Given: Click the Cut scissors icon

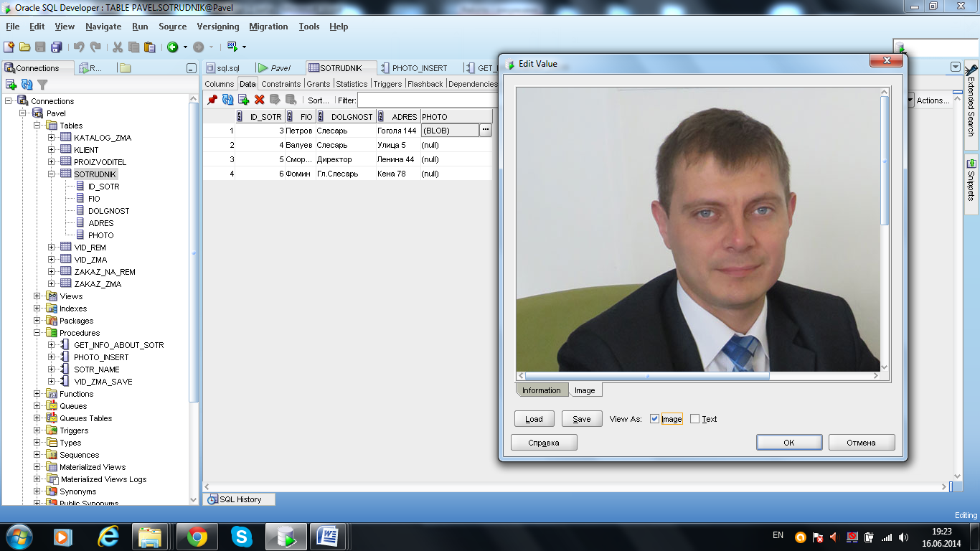Looking at the screenshot, I should point(118,47).
